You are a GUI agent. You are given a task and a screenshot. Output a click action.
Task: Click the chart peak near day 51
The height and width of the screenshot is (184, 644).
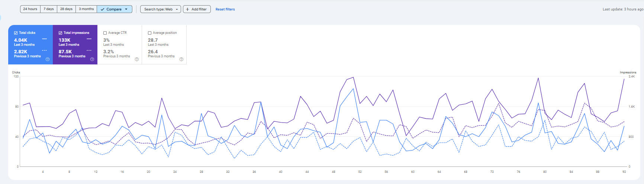[x=353, y=77]
